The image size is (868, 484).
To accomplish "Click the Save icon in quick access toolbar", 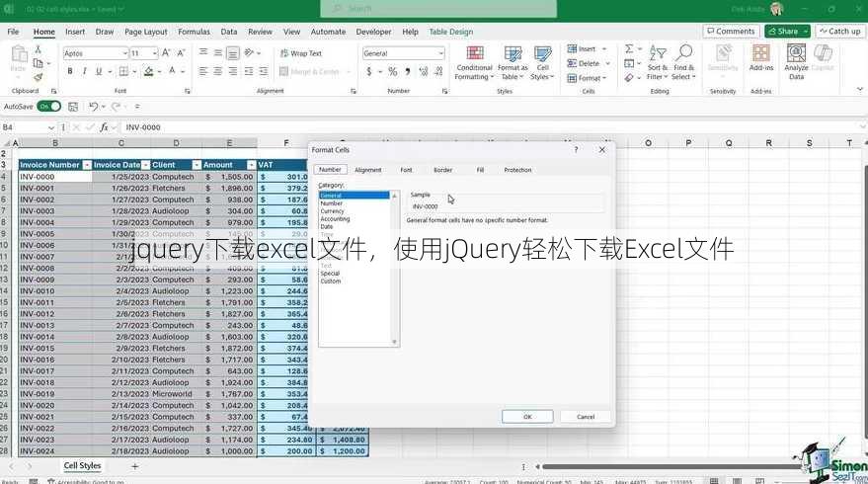I will (x=72, y=107).
